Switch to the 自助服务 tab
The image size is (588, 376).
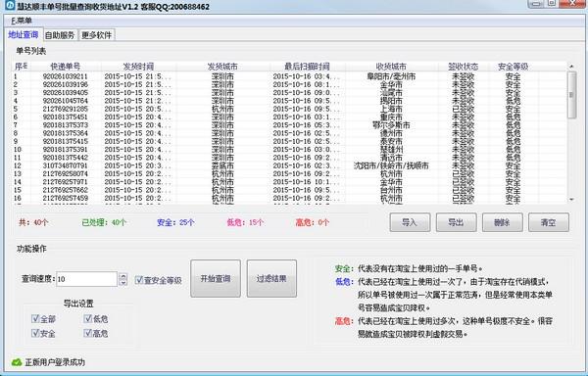[x=60, y=35]
